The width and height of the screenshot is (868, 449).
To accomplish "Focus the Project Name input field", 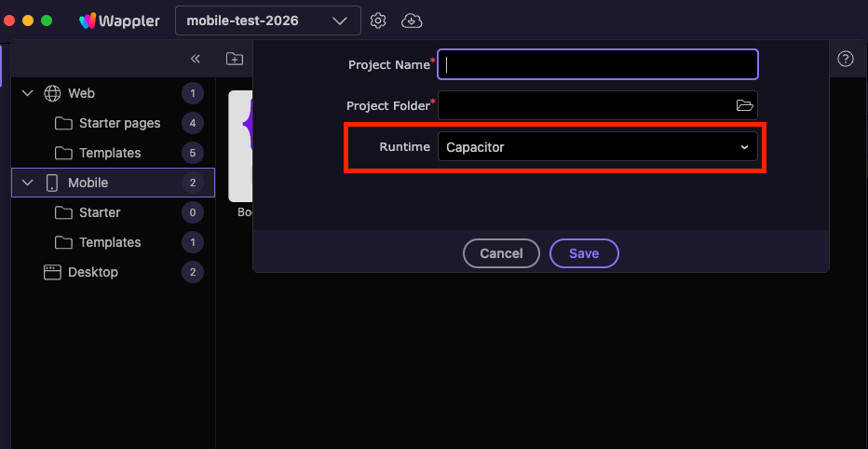I will tap(597, 64).
